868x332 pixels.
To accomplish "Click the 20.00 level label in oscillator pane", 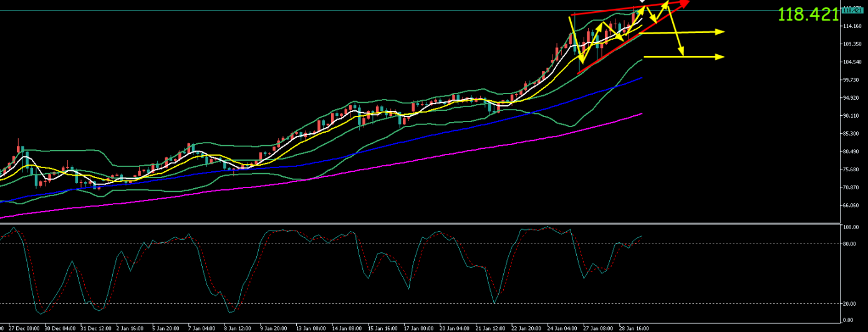I will pyautogui.click(x=848, y=304).
